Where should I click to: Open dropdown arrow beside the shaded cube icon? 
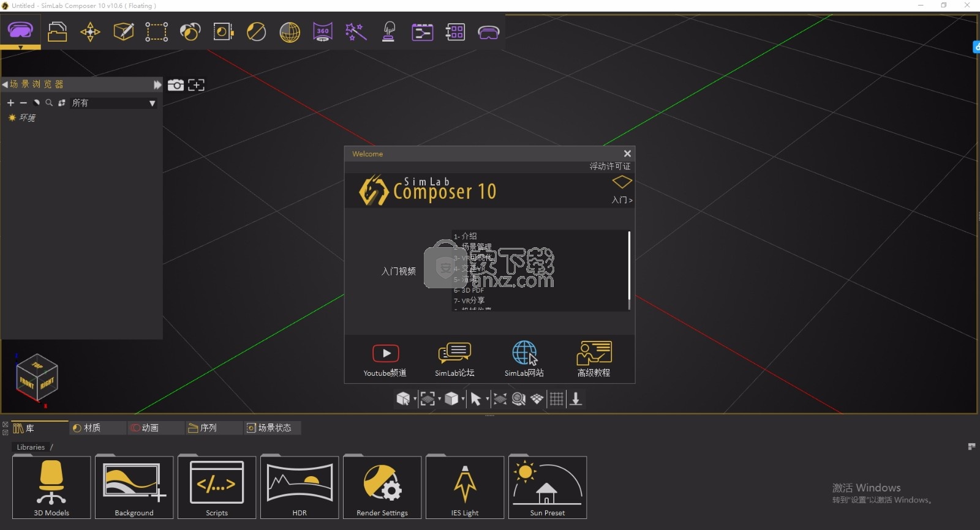coord(463,399)
